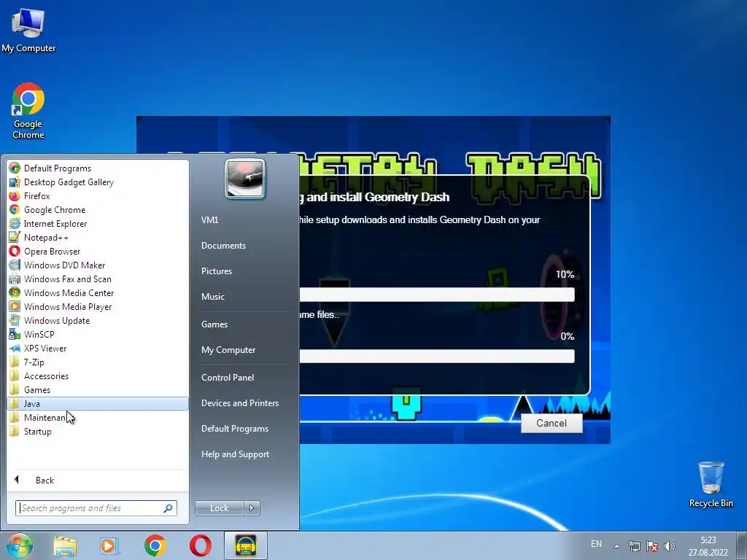Open XPS Viewer icon
Viewport: 747px width, 560px height.
coord(15,348)
